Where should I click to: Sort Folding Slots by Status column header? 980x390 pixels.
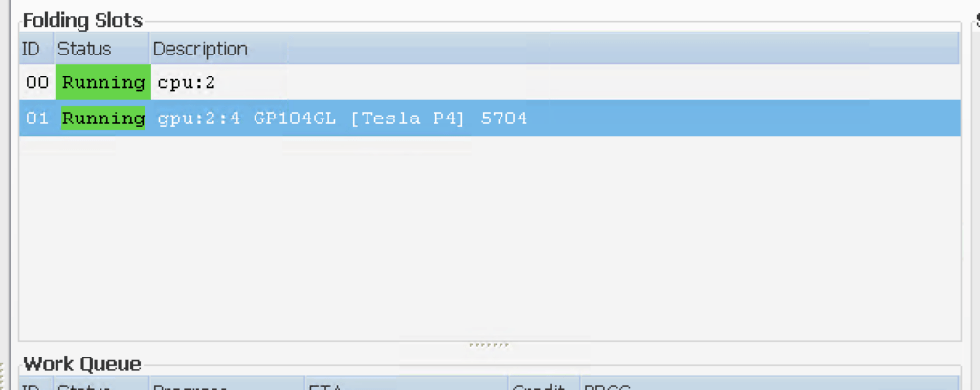pyautogui.click(x=101, y=49)
